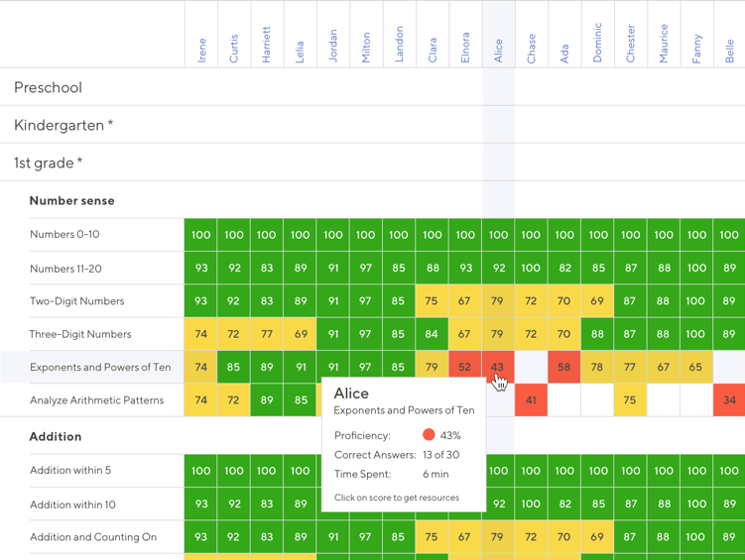
Task: Click the Dominic column header
Action: (597, 44)
